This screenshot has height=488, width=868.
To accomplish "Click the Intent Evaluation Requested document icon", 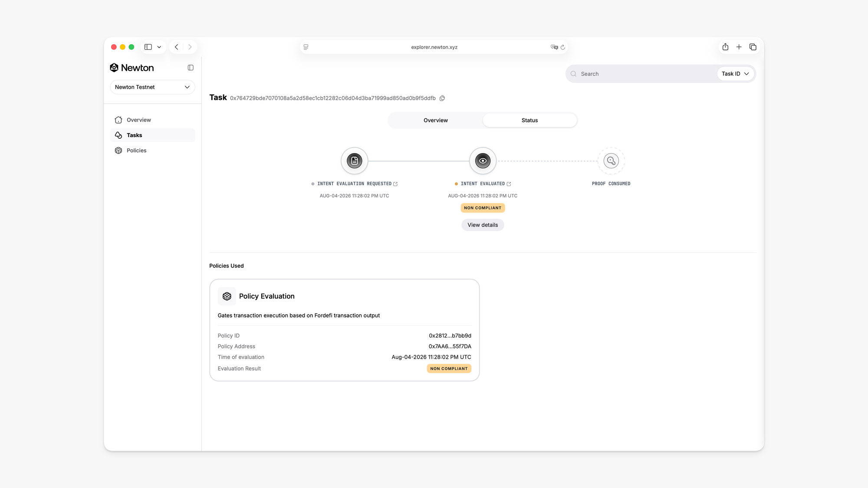I will [355, 161].
